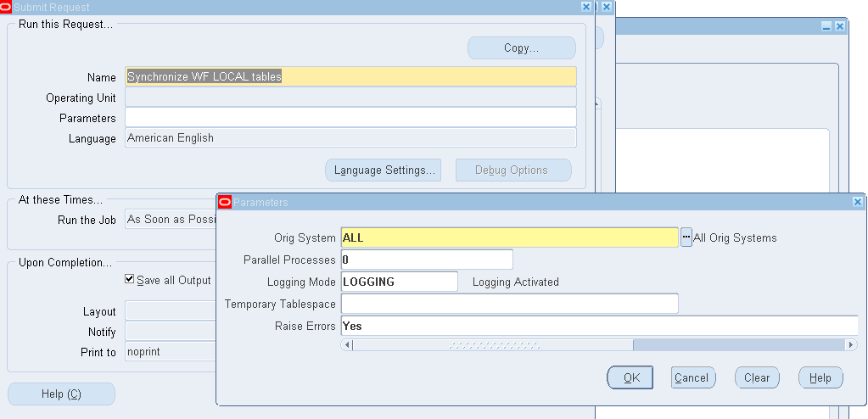
Task: Toggle the Save all Output checkbox
Action: click(130, 279)
